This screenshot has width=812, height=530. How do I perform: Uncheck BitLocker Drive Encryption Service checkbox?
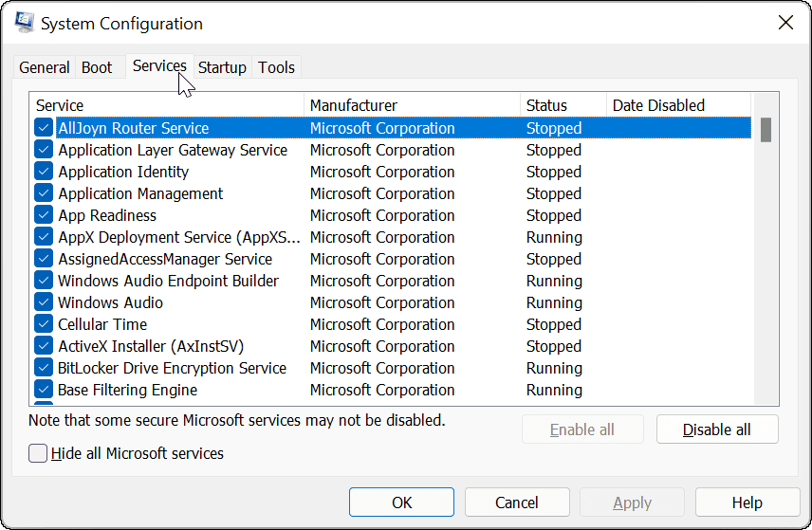pyautogui.click(x=44, y=368)
